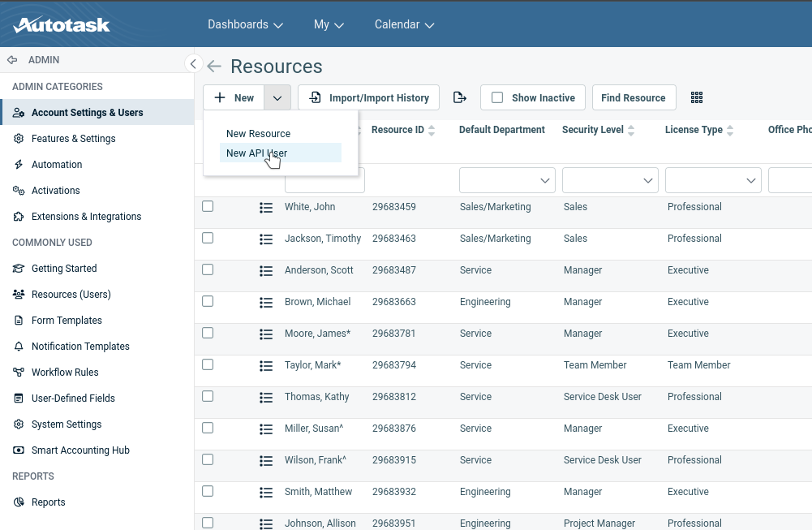Open the context menu icon for Moore, James
Screen dimensions: 812x530
[x=265, y=334]
